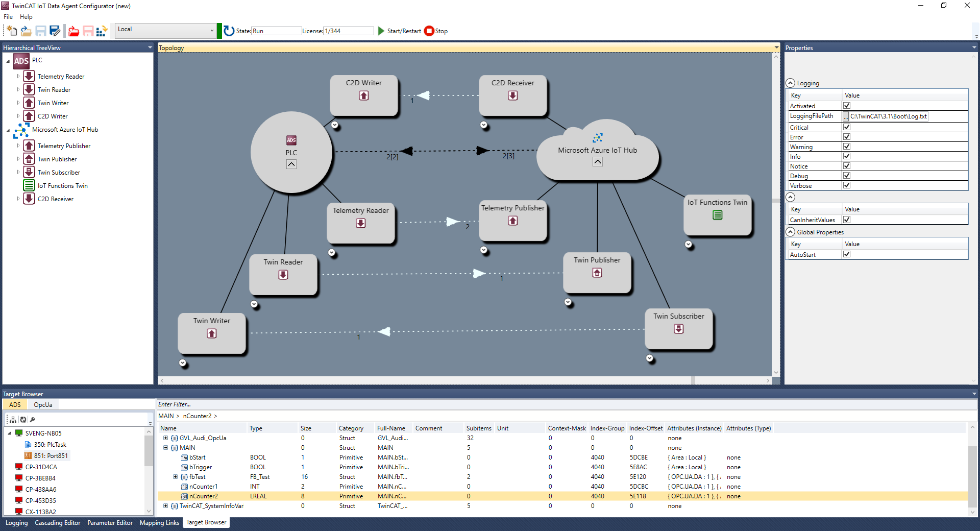Viewport: 980px width, 531px height.
Task: Expand Telemetry Reader in the tree view
Action: (18, 76)
